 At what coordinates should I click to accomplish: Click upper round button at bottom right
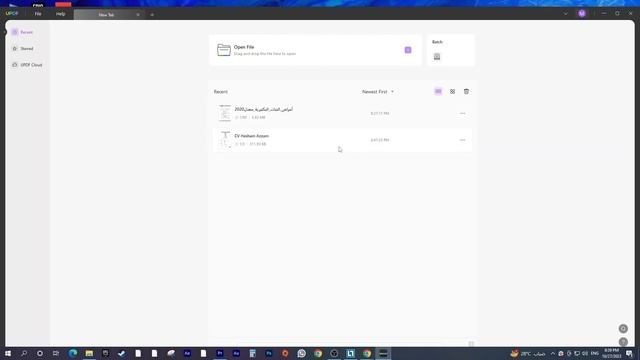(623, 329)
